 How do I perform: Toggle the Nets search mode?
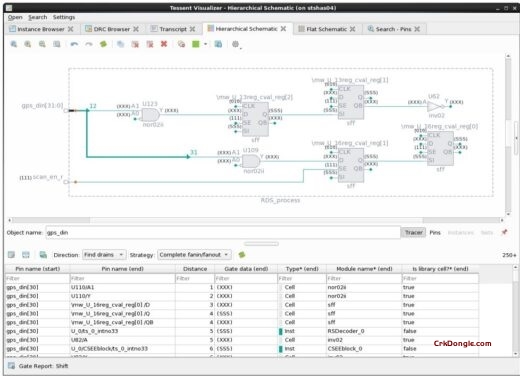point(487,232)
